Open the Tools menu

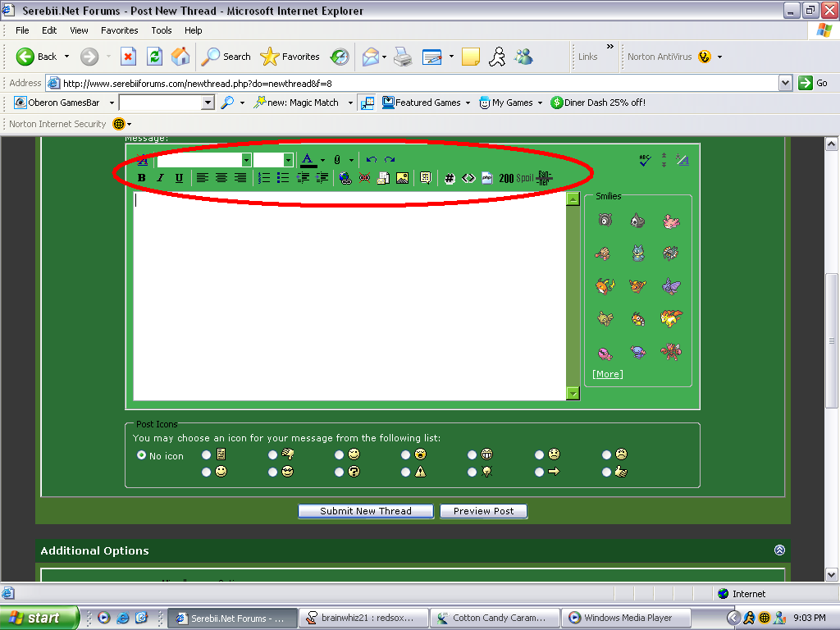(x=162, y=30)
